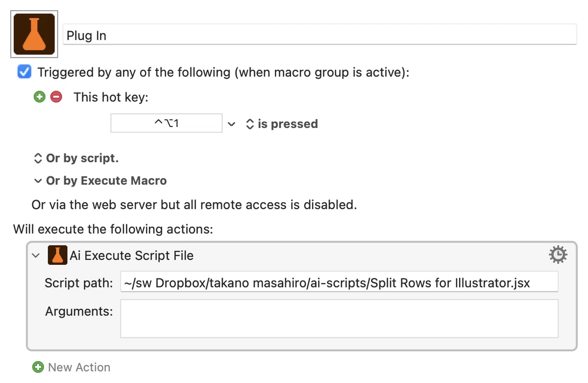Toggle the 'Triggered by any of the following' checkbox

(x=24, y=72)
